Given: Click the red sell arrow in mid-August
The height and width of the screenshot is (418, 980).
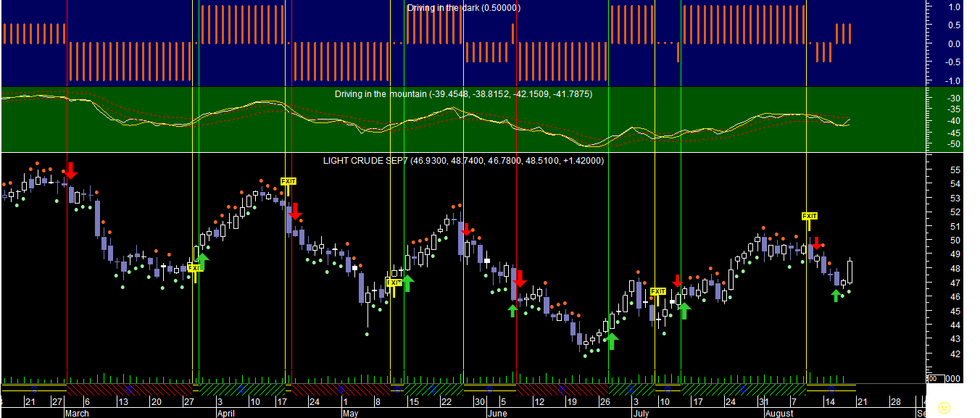Looking at the screenshot, I should click(x=816, y=243).
